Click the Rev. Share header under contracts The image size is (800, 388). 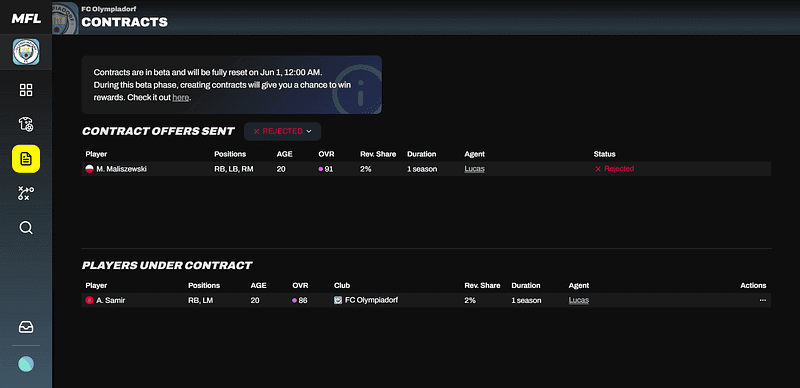[482, 285]
